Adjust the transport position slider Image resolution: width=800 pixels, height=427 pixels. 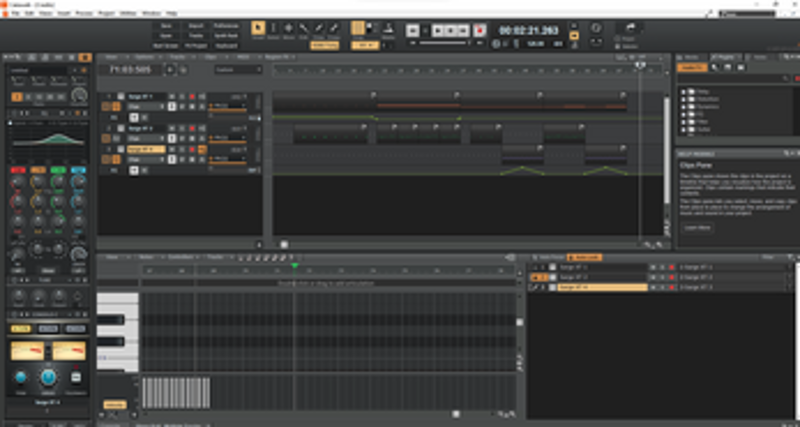tap(443, 43)
